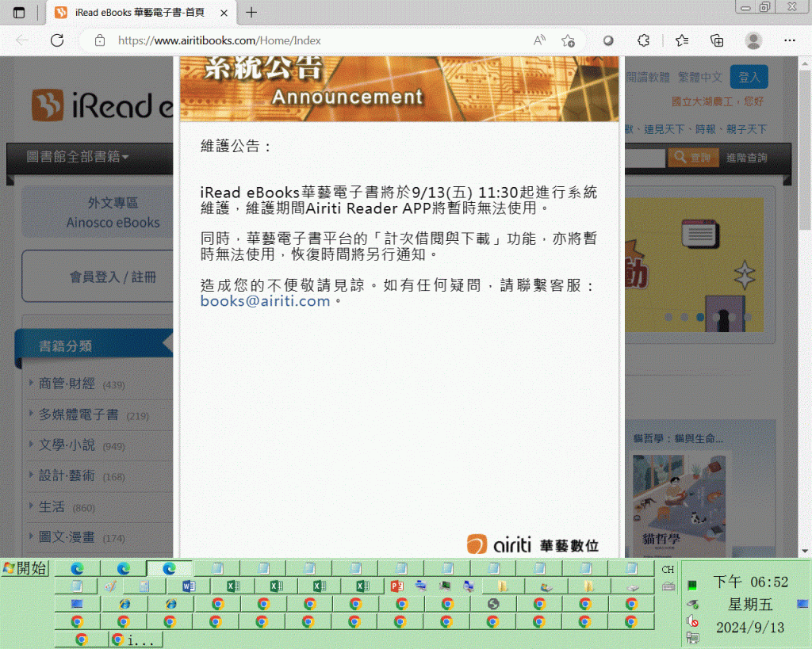Viewport: 812px width, 649px height.
Task: Open the books@airiti.com email link
Action: click(265, 300)
